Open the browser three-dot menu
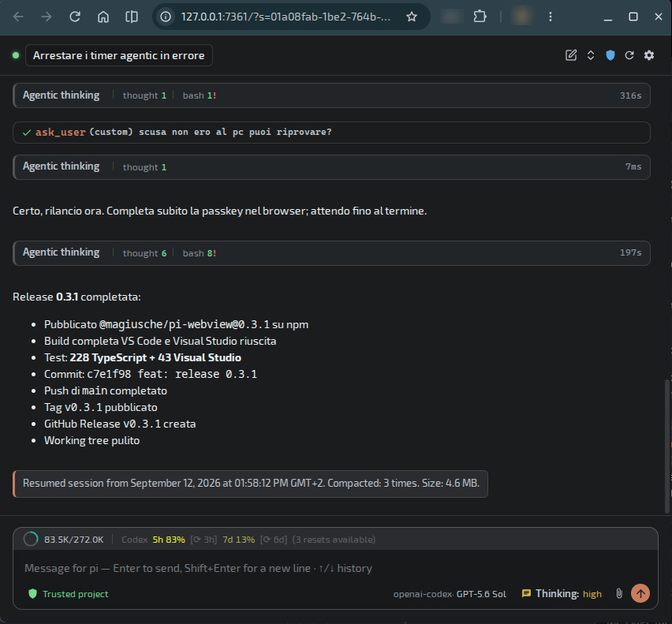 click(x=551, y=17)
